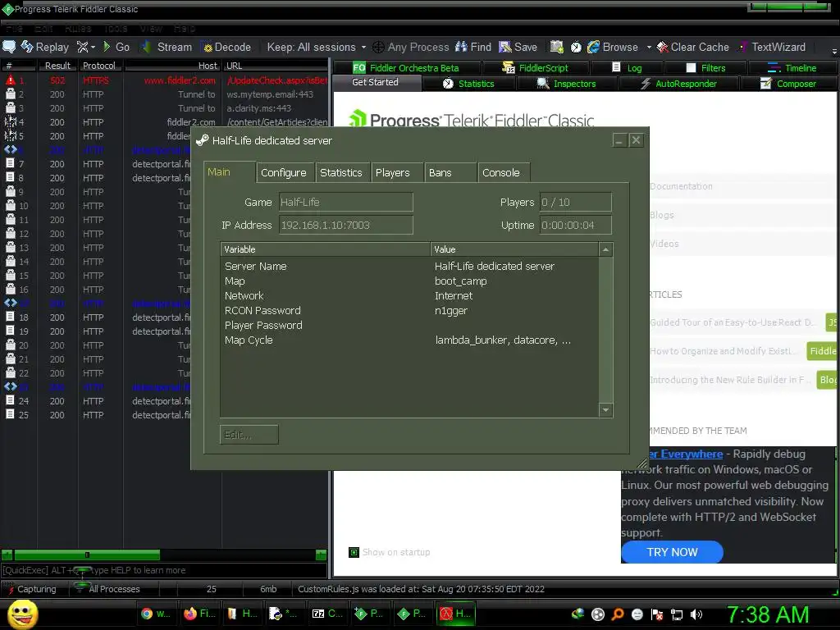
Task: Click the Replay button in Fiddler toolbar
Action: 45,47
